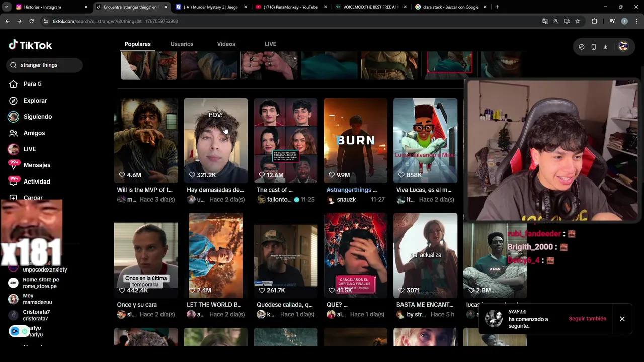Viewport: 644px width, 362px height.
Task: Open Actividad with the 99+ badge
Action: [x=30, y=182]
